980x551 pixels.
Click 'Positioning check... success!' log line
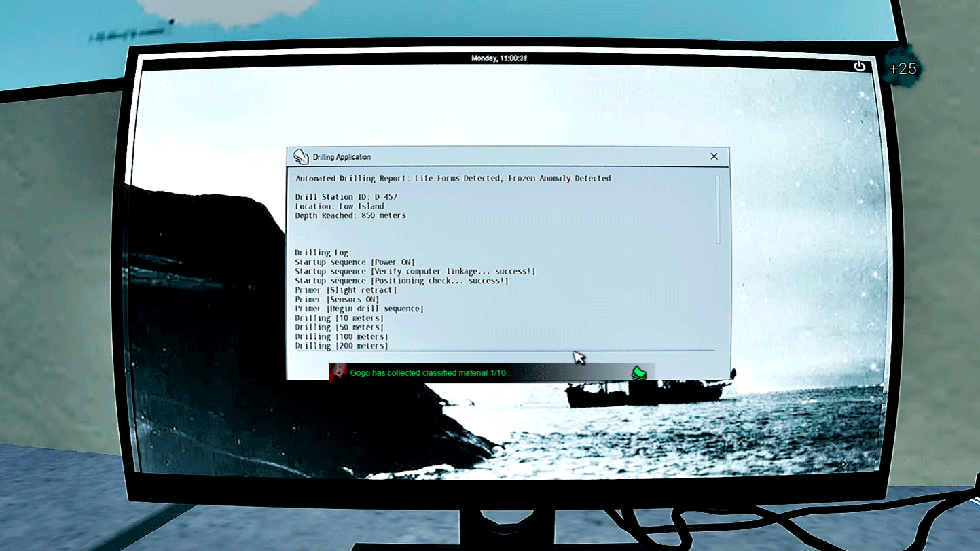[401, 281]
